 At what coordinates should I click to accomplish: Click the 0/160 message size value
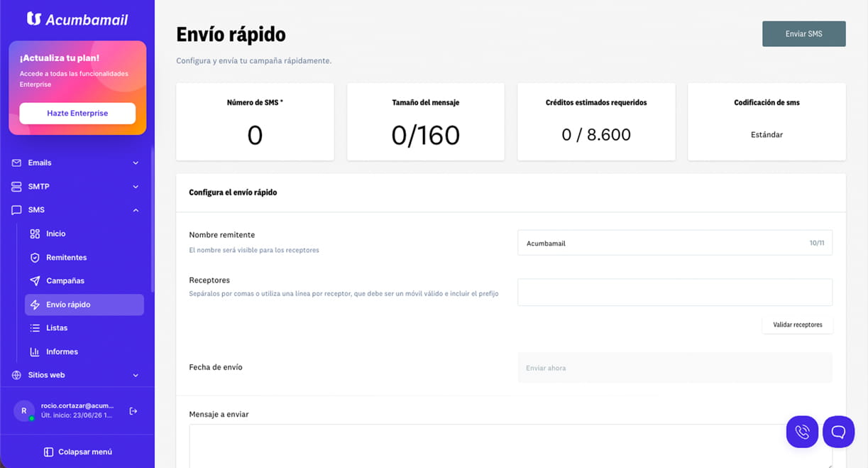(426, 135)
